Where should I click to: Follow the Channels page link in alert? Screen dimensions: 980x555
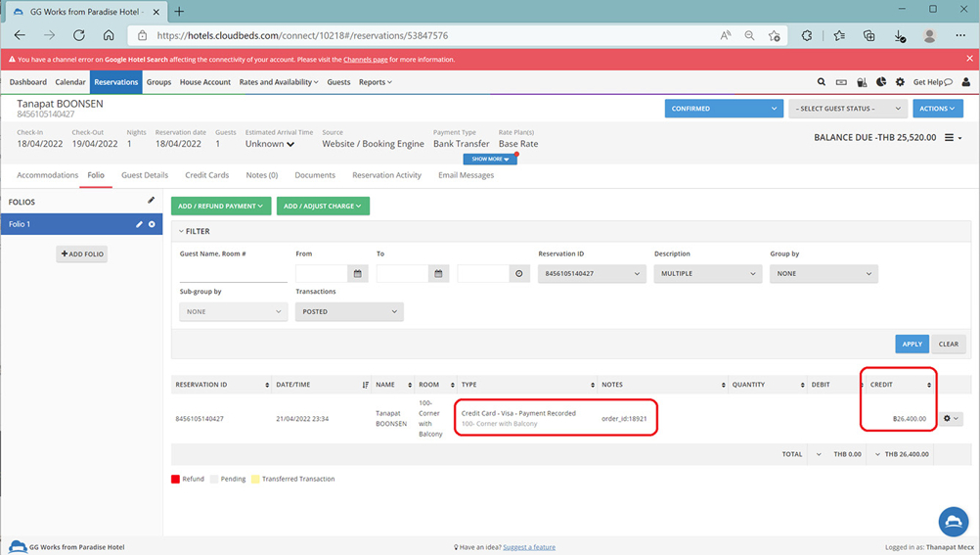[x=365, y=60]
